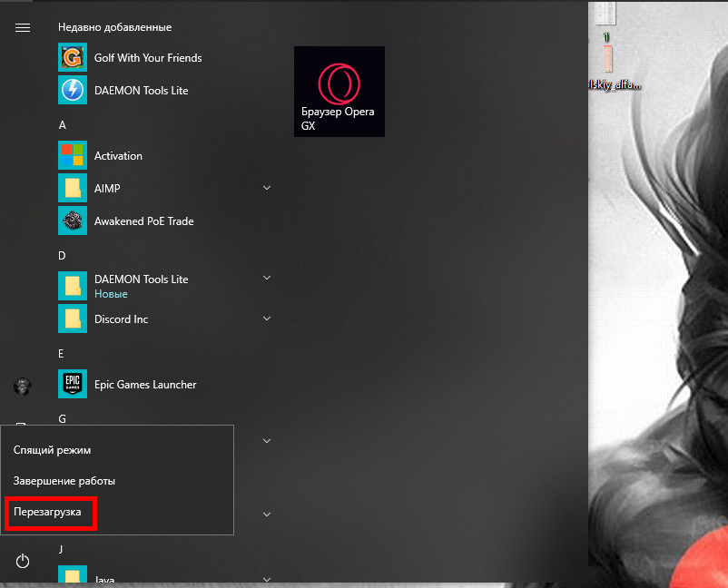Open the Activation app
The height and width of the screenshot is (588, 728).
118,156
